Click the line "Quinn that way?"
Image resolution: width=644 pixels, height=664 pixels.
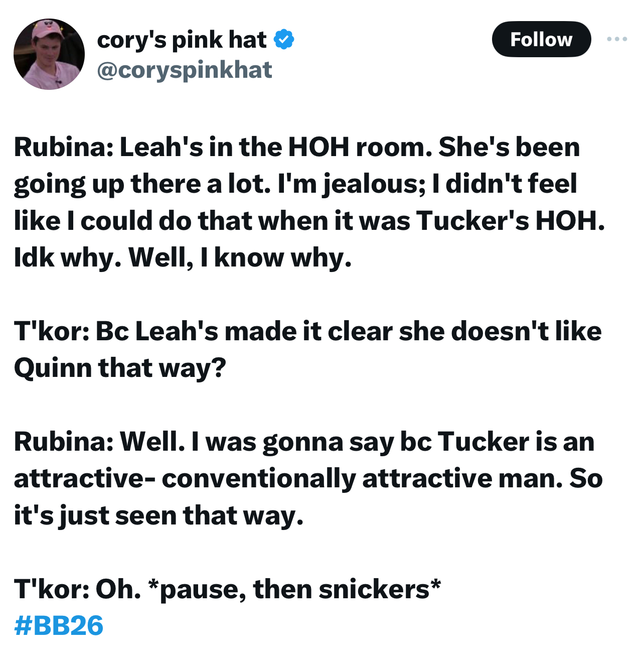click(120, 368)
